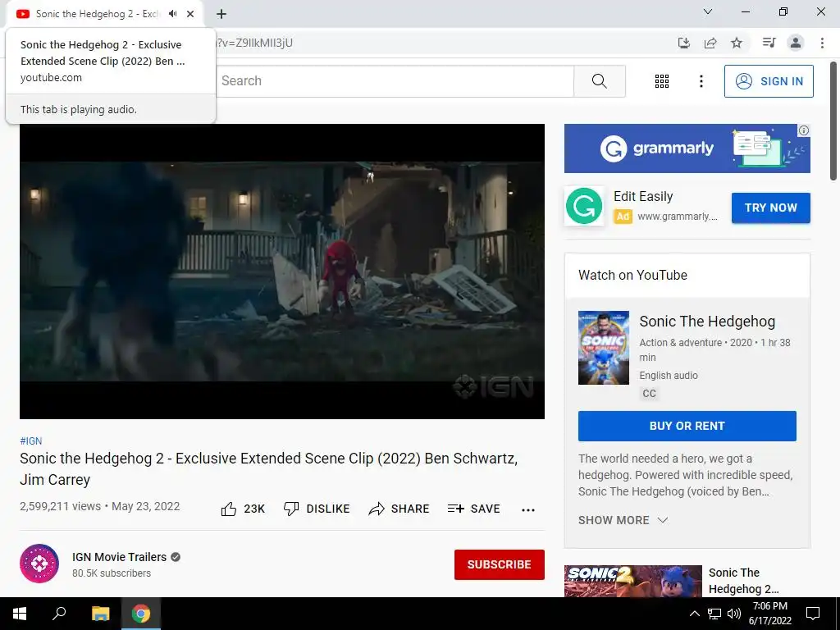
Task: Open the Windows taskbar search
Action: coord(59,614)
